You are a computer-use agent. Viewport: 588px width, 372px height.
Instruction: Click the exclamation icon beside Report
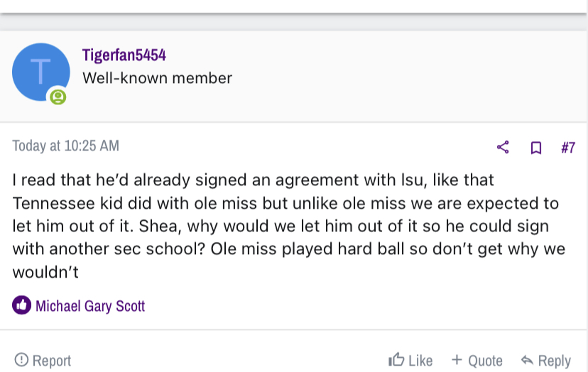click(x=21, y=360)
